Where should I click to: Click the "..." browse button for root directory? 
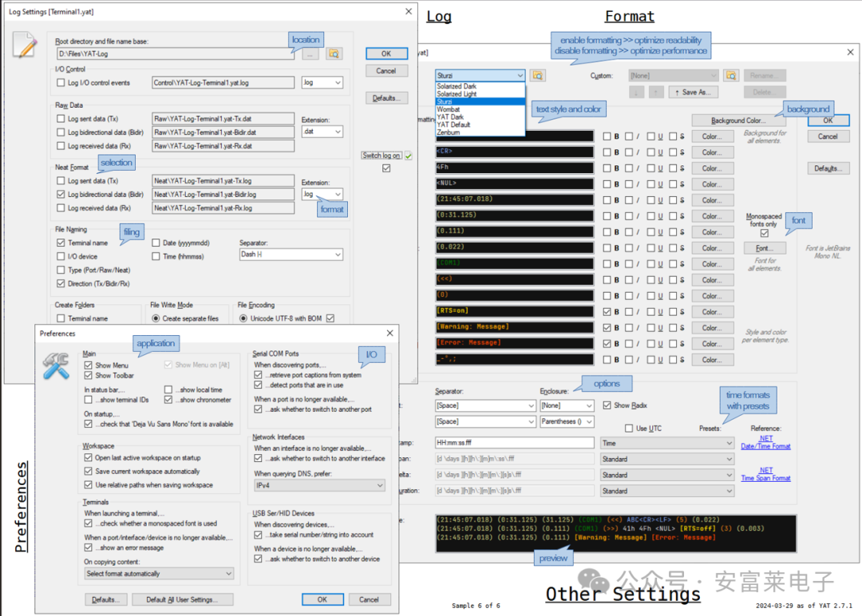point(310,53)
